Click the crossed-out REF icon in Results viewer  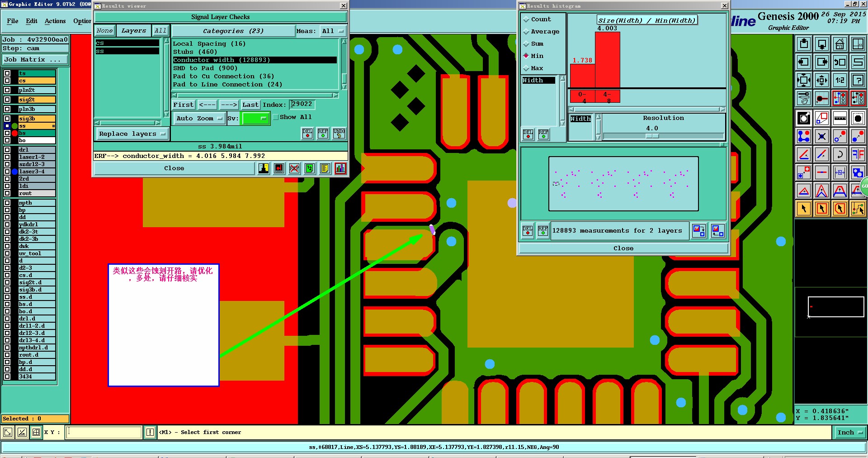click(294, 168)
